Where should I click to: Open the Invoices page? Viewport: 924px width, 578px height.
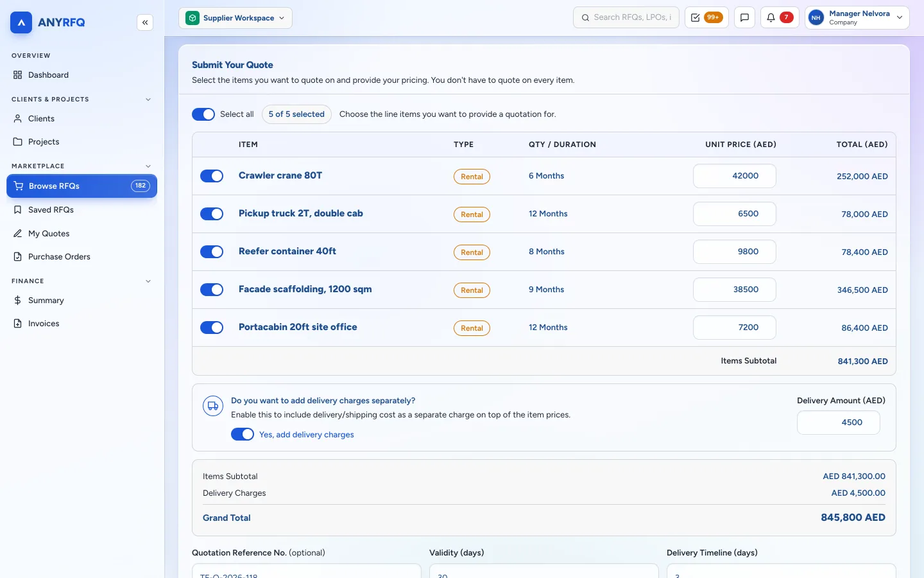[x=81, y=324]
